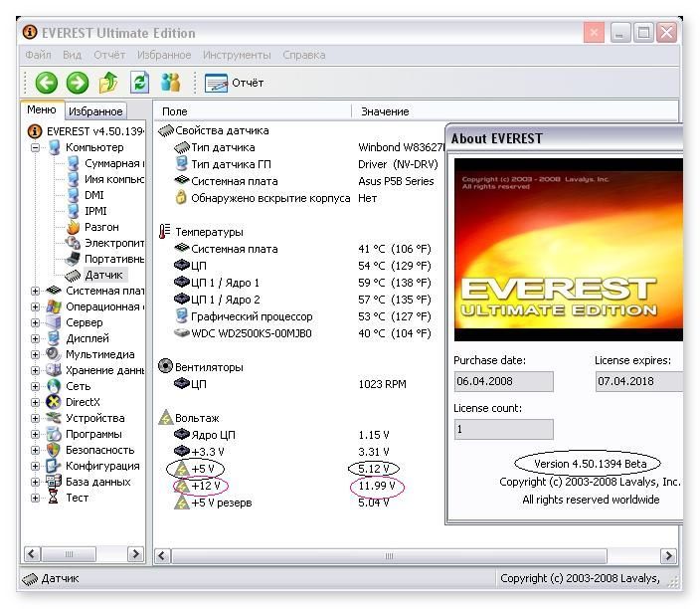Expand the Сервер tree node
700x609 pixels.
35,322
